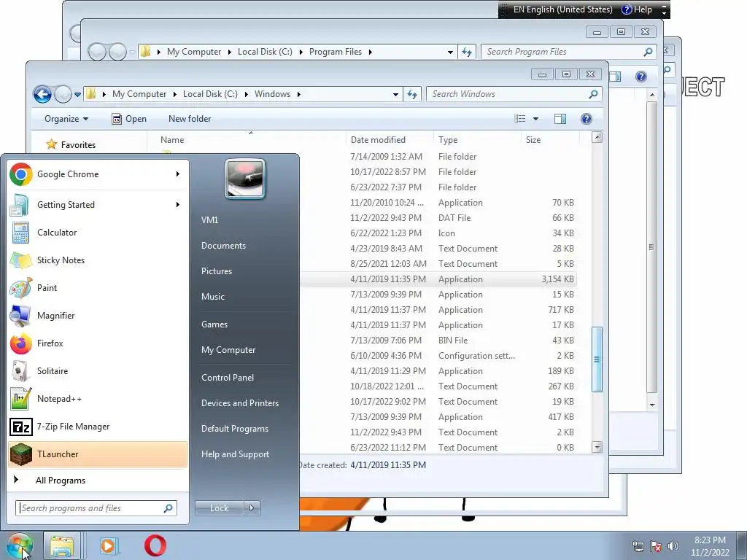Click New folder in Explorer toolbar
Screen dimensions: 747x560
click(x=190, y=119)
